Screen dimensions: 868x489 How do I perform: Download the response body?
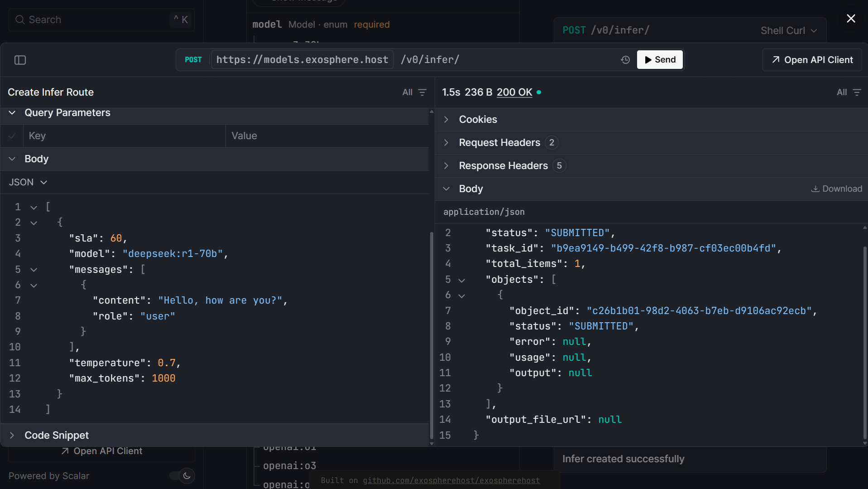(x=836, y=189)
